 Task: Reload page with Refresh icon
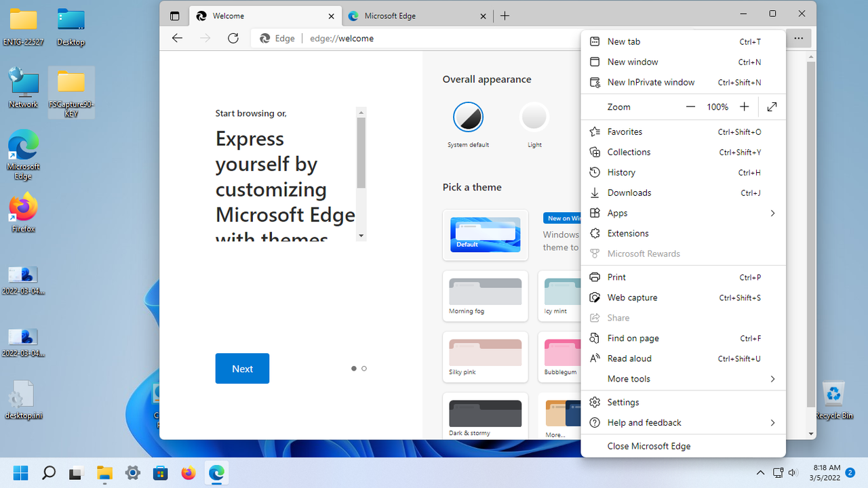tap(233, 39)
